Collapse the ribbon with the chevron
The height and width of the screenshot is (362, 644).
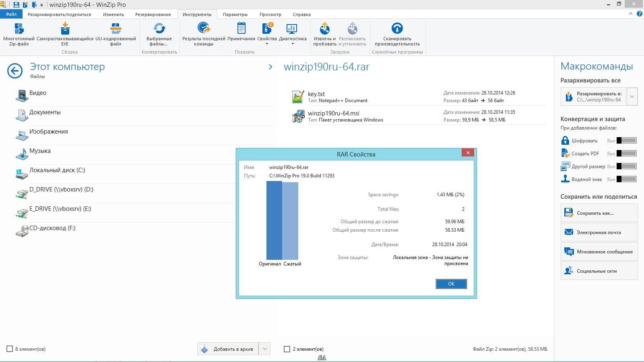[x=630, y=14]
